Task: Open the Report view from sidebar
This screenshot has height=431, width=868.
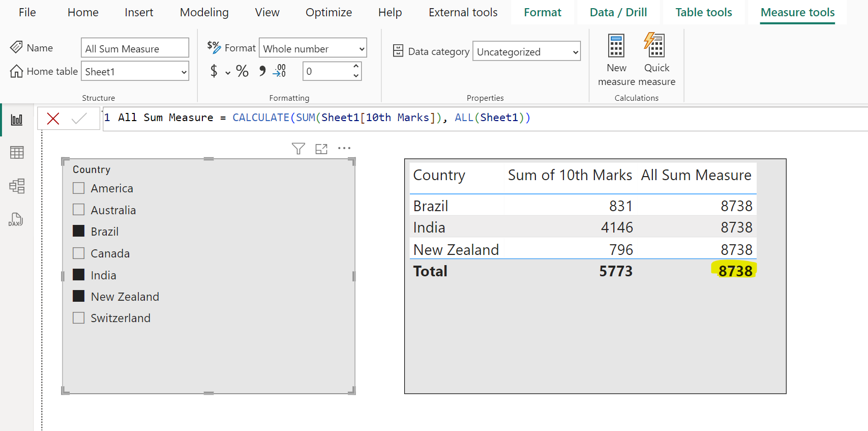Action: click(17, 120)
